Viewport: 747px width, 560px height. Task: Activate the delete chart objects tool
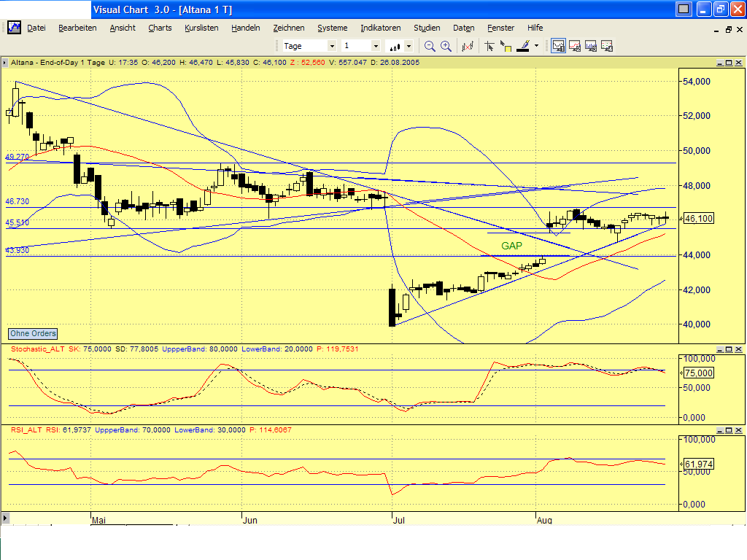point(466,45)
